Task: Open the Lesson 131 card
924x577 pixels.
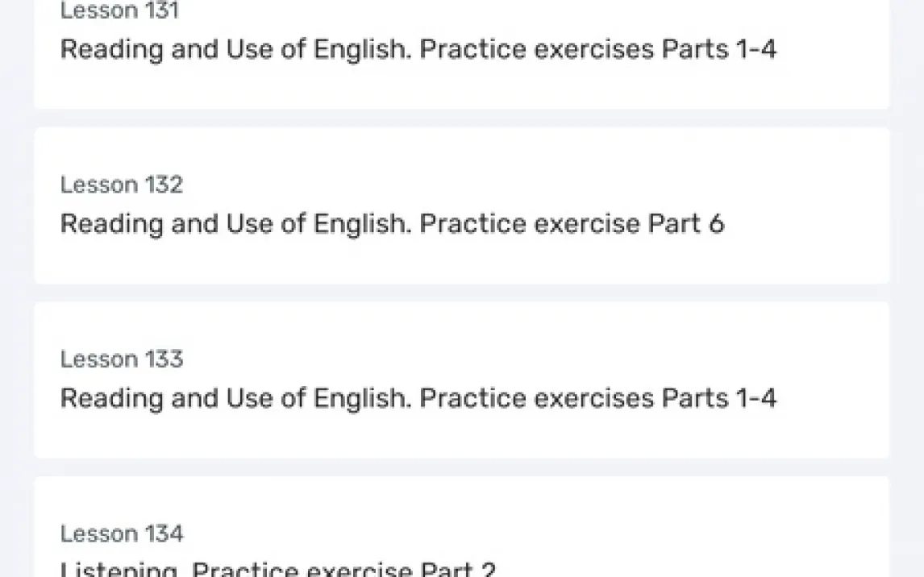Action: (x=461, y=54)
